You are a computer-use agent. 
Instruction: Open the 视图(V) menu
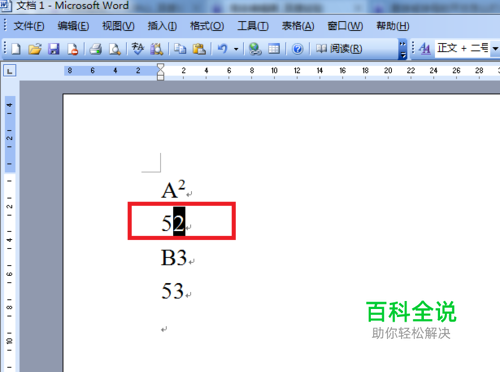click(x=118, y=26)
